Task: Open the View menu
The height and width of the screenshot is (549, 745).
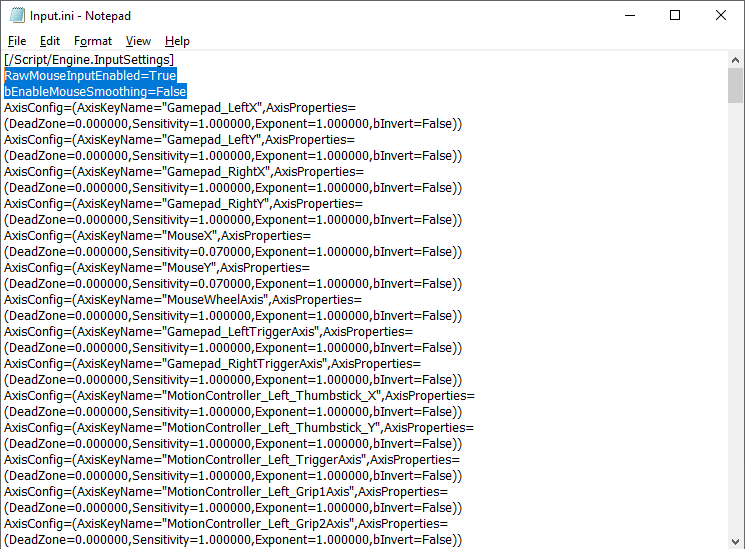Action: click(x=138, y=41)
